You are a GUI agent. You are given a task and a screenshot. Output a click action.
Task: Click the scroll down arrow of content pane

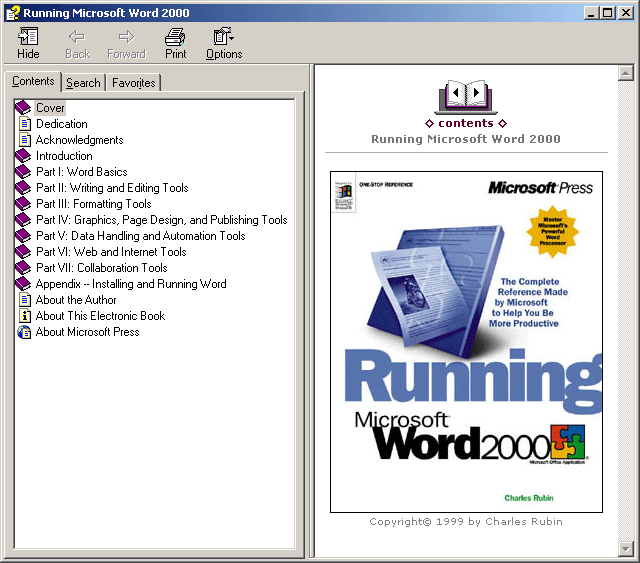625,548
